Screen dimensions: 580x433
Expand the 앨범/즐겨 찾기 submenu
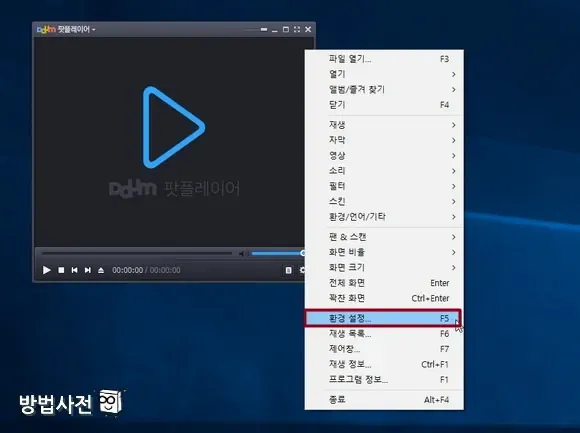coord(384,89)
